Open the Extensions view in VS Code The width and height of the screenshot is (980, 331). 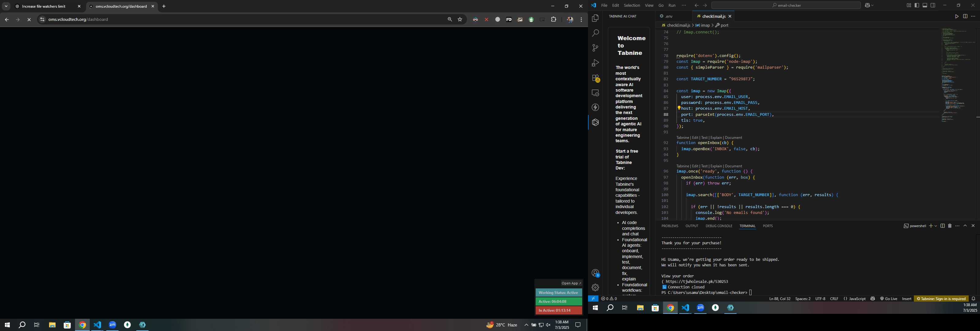(595, 78)
